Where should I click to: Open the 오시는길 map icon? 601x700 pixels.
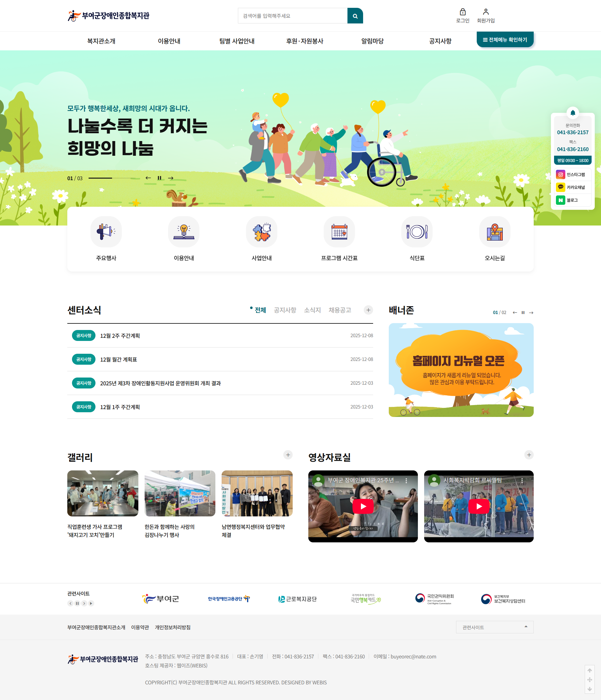coord(494,232)
